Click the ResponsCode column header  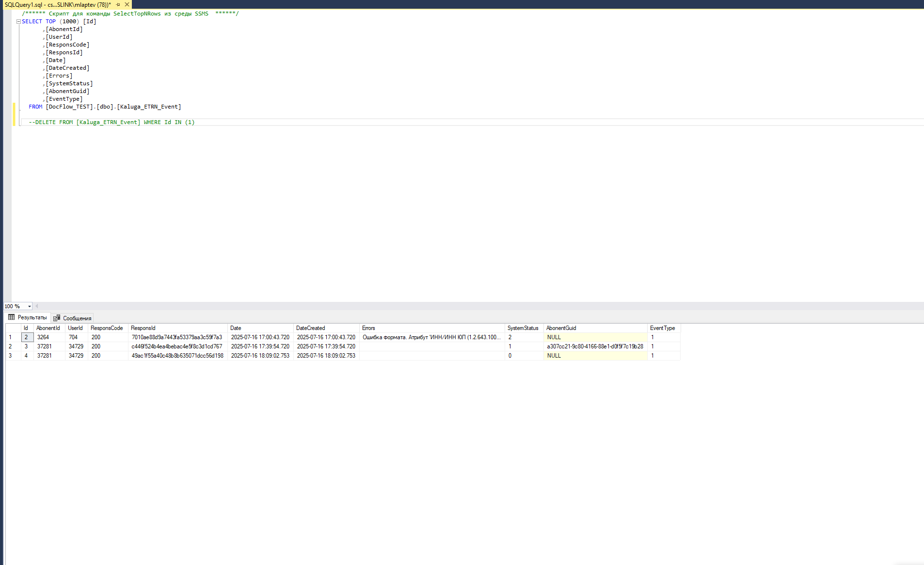tap(108, 328)
